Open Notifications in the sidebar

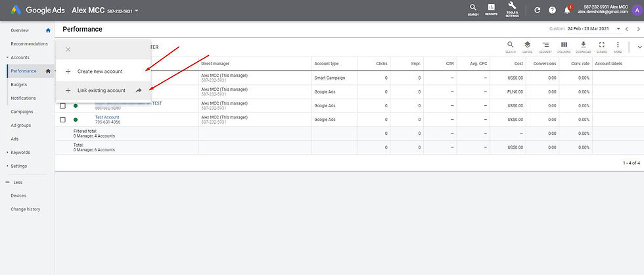(x=24, y=98)
